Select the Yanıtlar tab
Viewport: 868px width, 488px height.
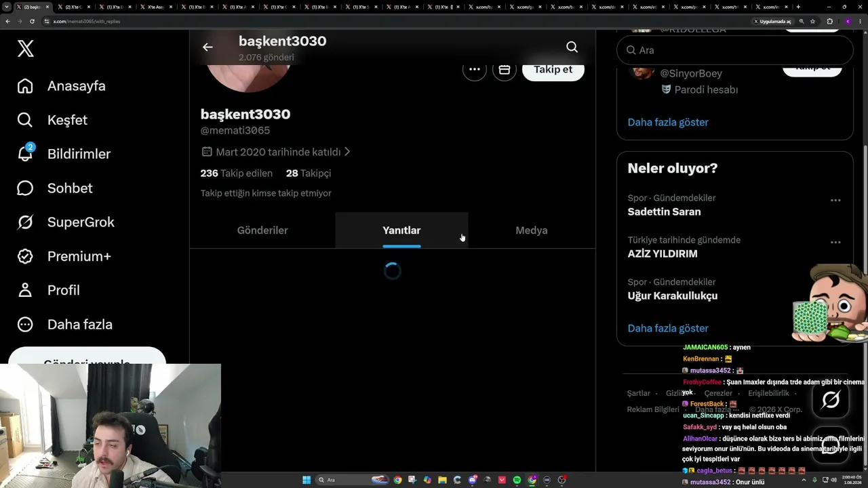click(x=401, y=230)
